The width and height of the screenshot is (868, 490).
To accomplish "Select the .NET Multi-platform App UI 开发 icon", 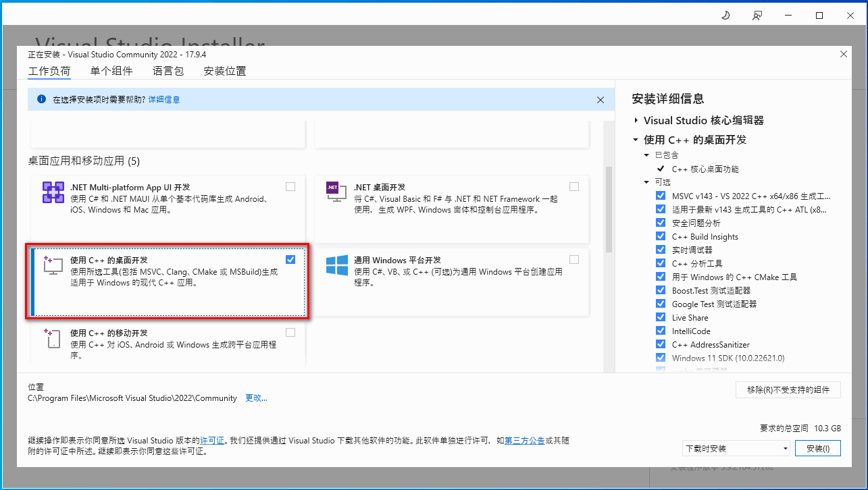I will tap(52, 192).
